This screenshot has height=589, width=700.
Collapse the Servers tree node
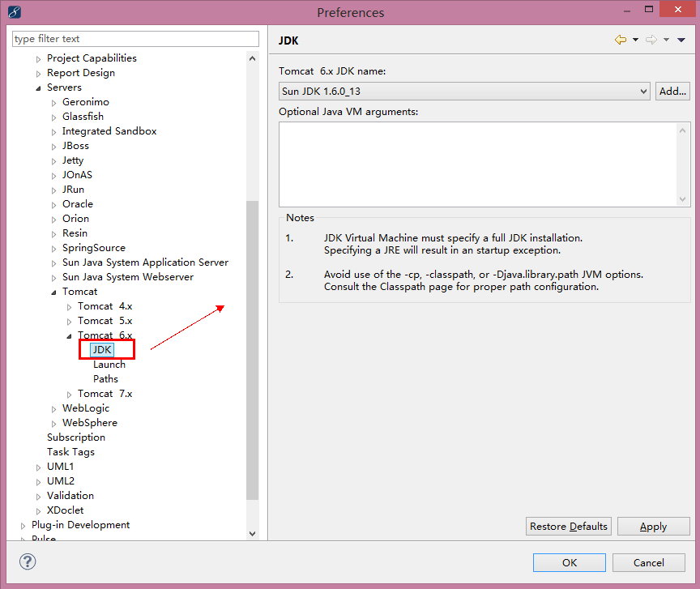38,88
